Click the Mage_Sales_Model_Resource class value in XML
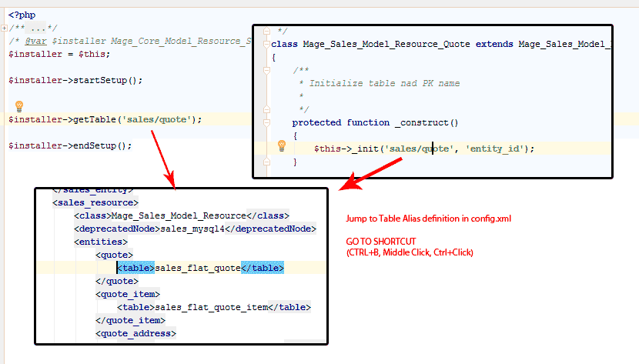The width and height of the screenshot is (639, 364). [179, 215]
